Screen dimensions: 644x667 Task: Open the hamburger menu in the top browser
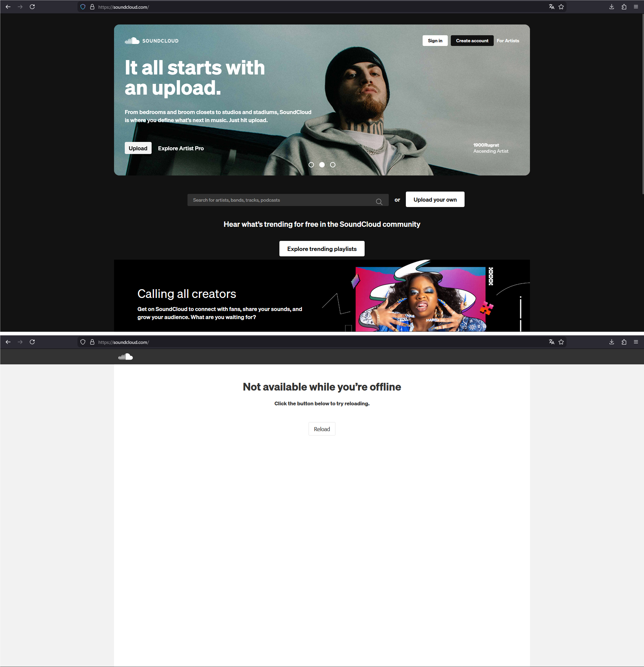pos(636,7)
